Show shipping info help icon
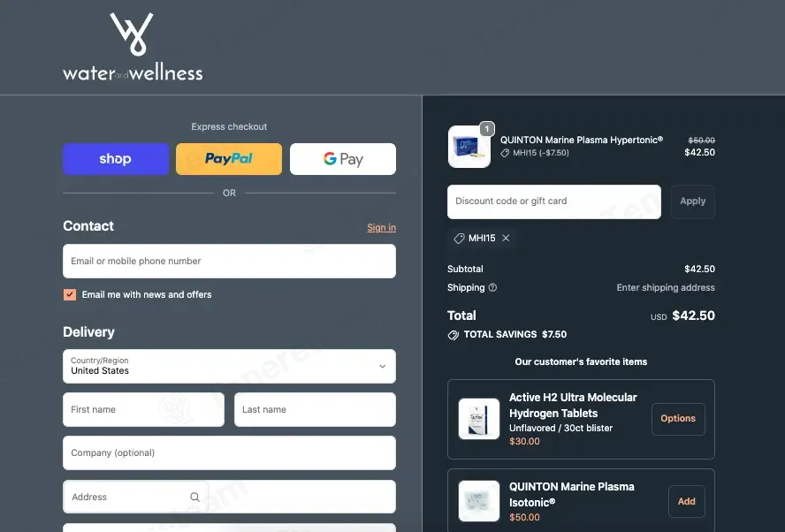 pyautogui.click(x=492, y=288)
